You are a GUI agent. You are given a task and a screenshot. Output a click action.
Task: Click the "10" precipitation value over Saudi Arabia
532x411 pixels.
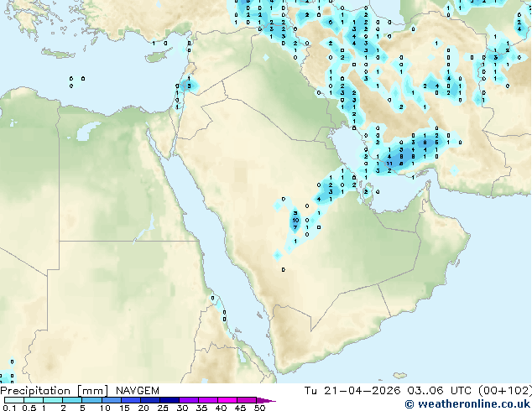[295, 221]
